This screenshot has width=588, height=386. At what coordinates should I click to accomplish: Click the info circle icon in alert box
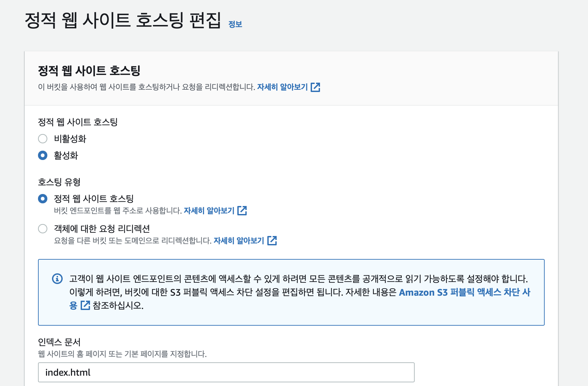(57, 279)
